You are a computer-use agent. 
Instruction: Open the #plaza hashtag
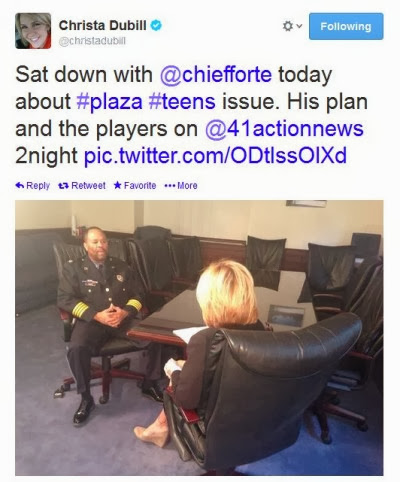(109, 102)
